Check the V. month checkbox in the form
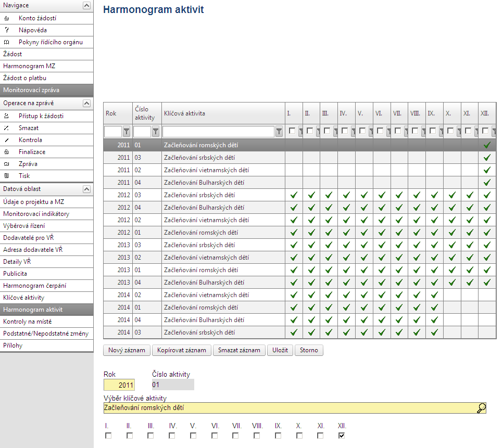The width and height of the screenshot is (503, 448). [x=193, y=436]
